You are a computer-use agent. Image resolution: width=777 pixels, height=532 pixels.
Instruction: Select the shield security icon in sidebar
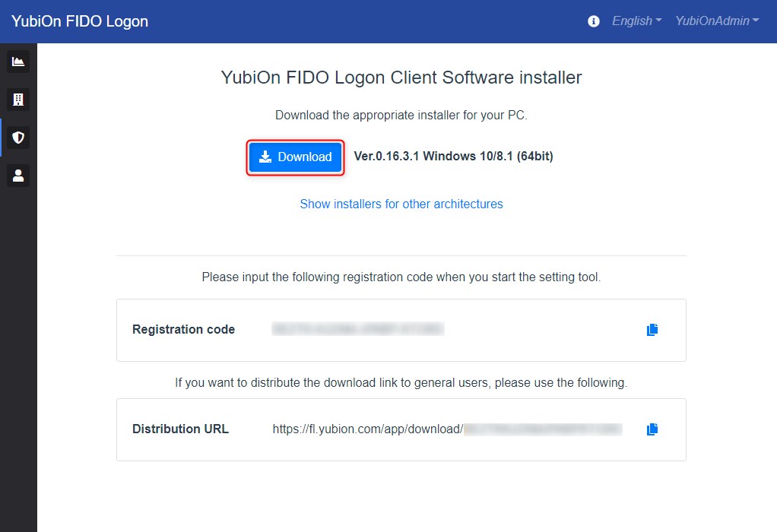pyautogui.click(x=18, y=138)
